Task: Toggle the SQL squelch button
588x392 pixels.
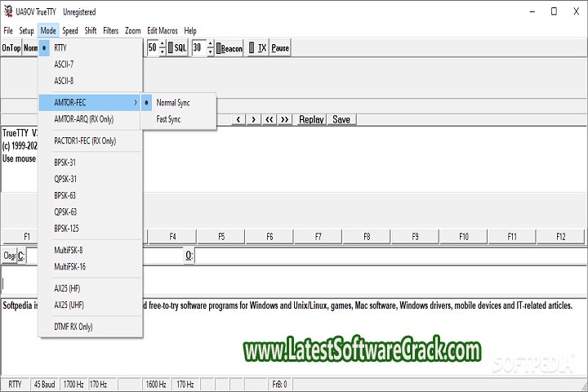Action: [x=177, y=48]
